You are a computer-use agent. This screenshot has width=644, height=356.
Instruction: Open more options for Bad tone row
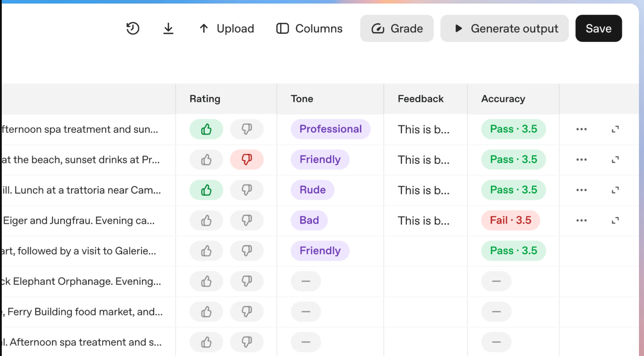tap(581, 220)
